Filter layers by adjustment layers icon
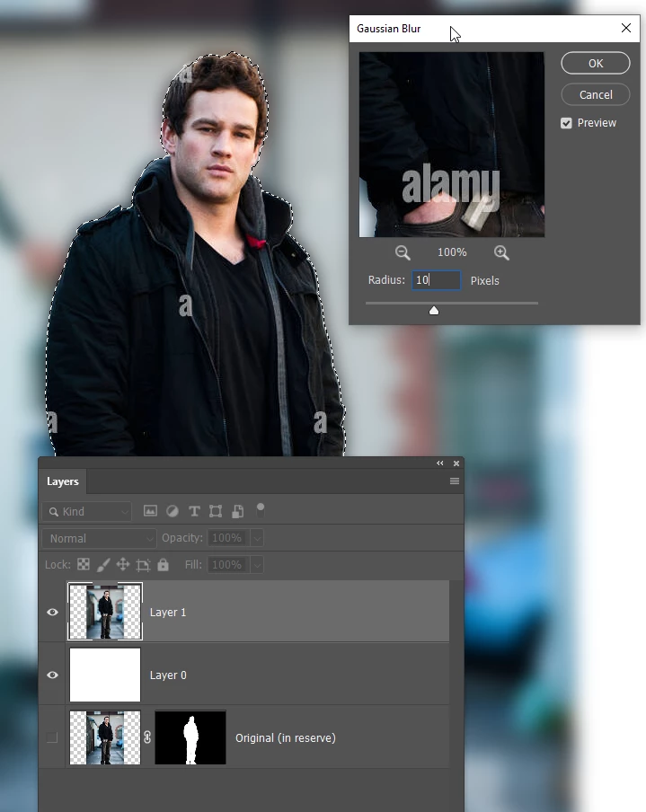Screen dimensions: 646x812 pos(172,512)
